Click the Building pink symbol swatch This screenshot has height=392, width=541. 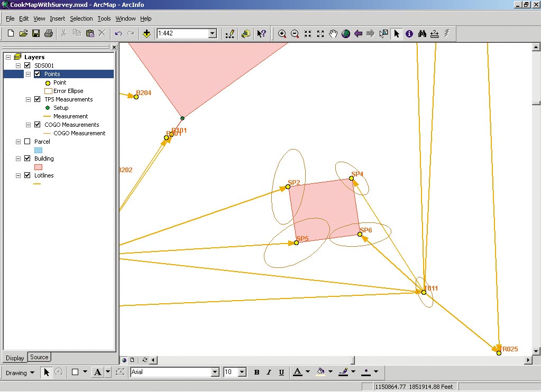pos(38,167)
